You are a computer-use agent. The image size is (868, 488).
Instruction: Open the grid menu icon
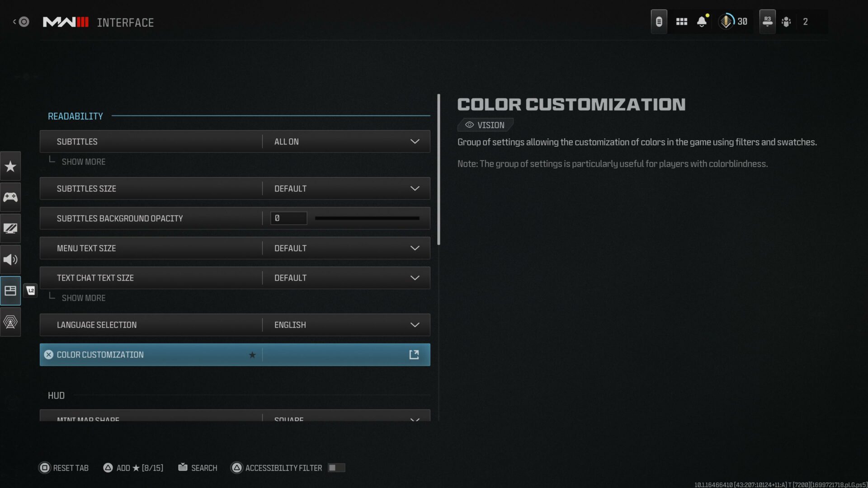click(x=681, y=22)
